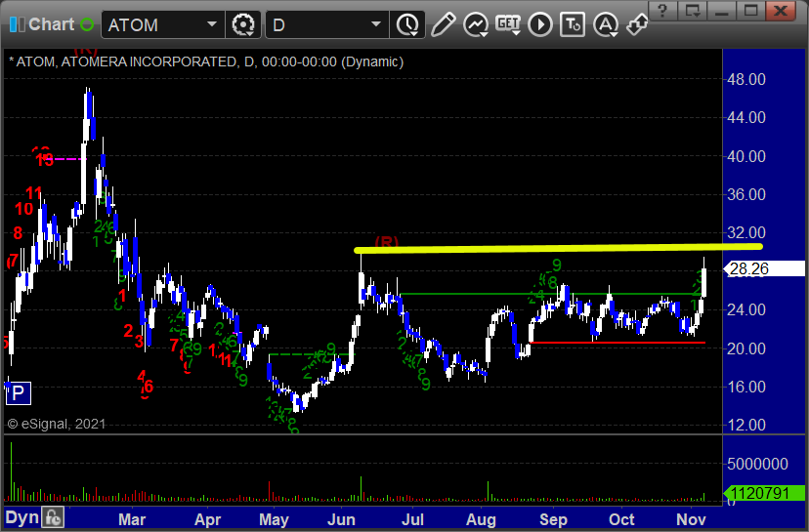
Task: Open the studies line-chart icon menu
Action: [476, 24]
